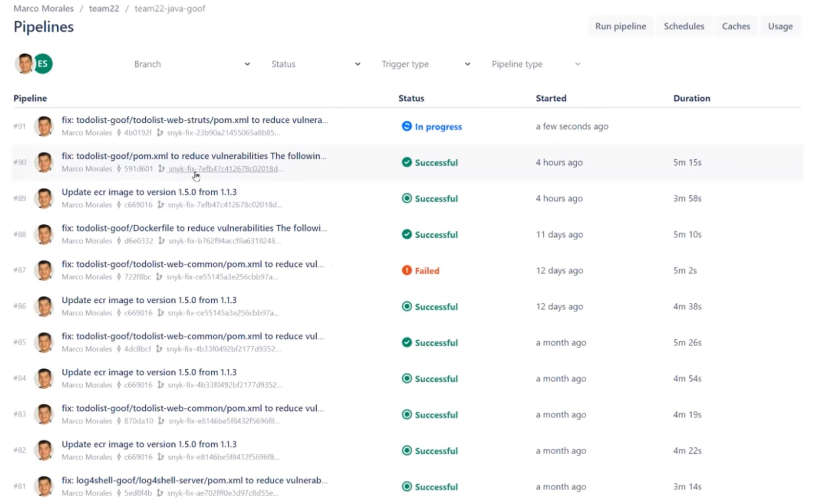
Task: Filter by the ES user avatar
Action: point(43,63)
